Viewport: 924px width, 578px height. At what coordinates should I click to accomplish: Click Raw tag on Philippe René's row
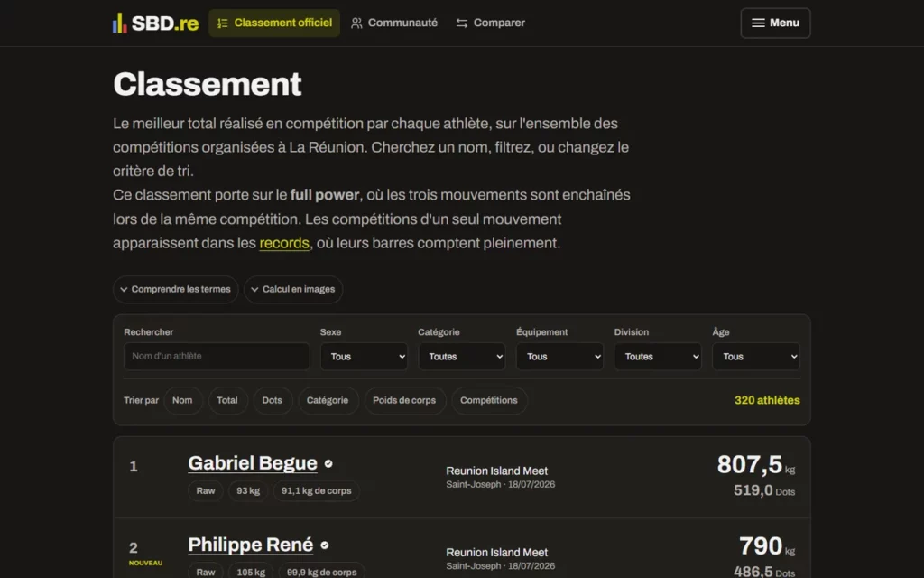coord(206,572)
